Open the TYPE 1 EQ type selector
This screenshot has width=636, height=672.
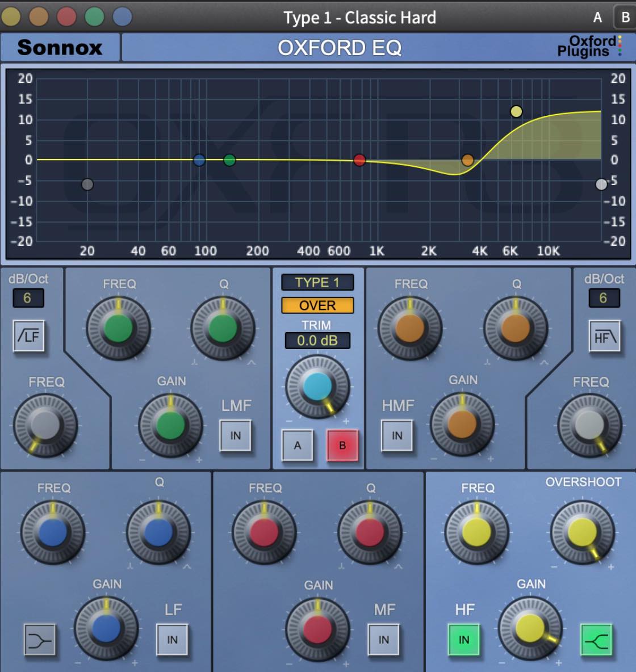tap(317, 283)
